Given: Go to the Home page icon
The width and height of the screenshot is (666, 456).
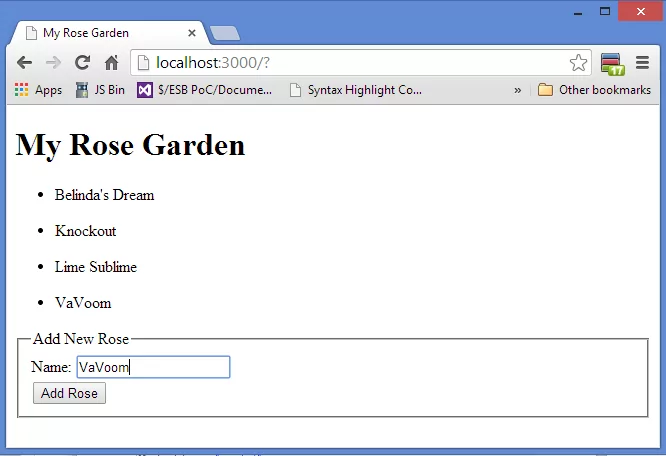Looking at the screenshot, I should pyautogui.click(x=112, y=63).
